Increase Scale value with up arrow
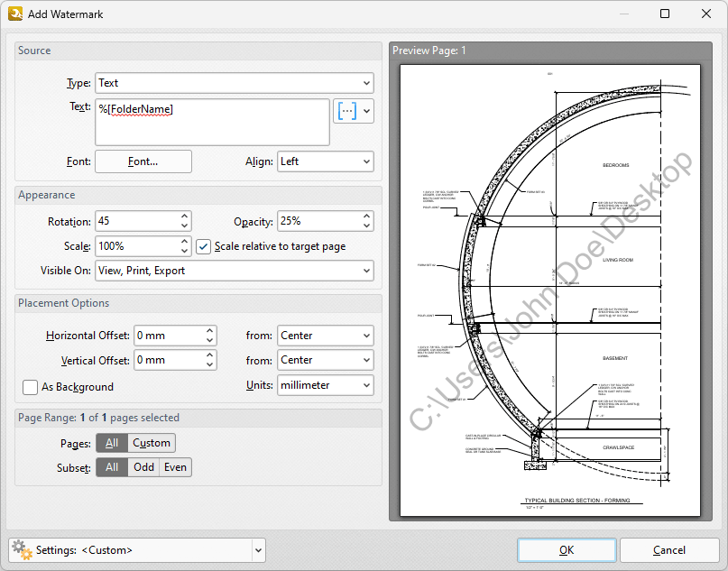 (184, 241)
